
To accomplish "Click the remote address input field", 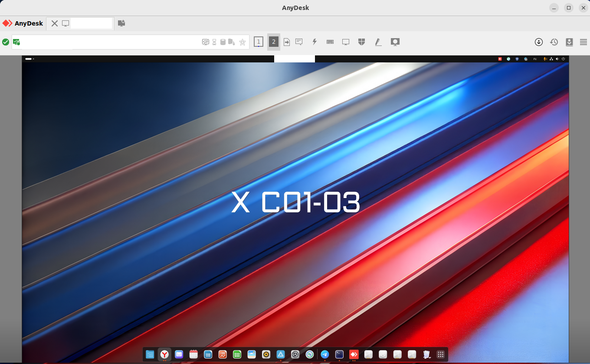I will coord(130,42).
